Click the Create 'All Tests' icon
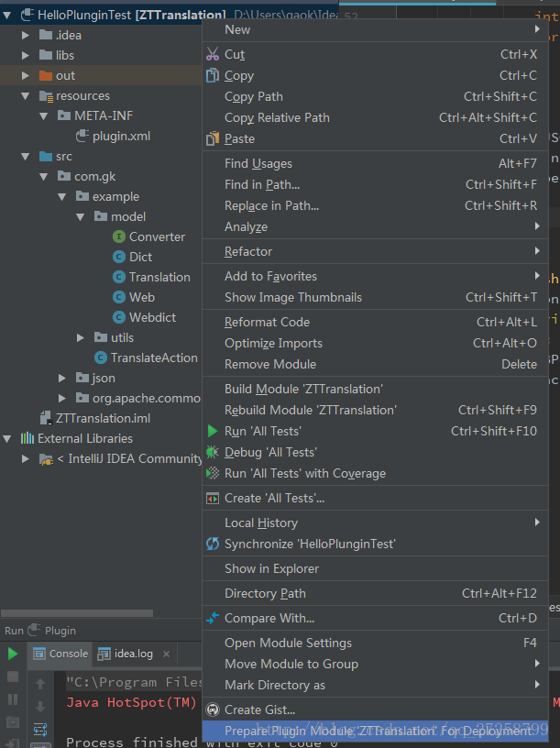 pyautogui.click(x=213, y=498)
